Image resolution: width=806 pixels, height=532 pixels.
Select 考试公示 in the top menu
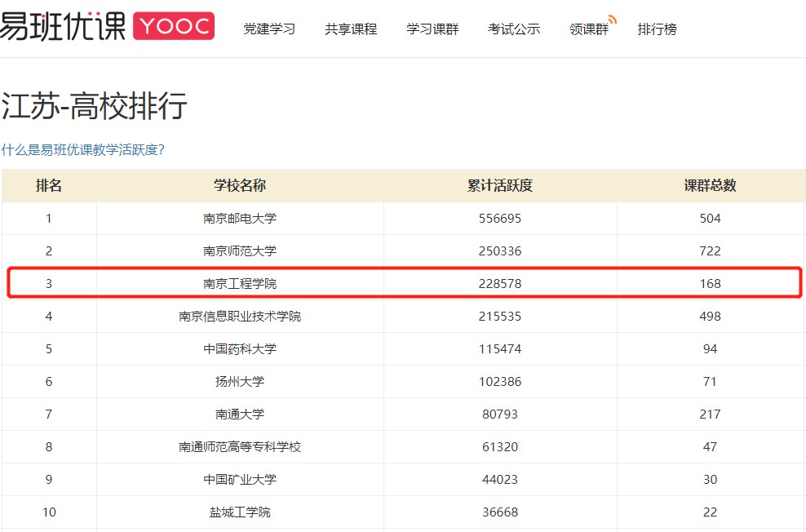coord(514,29)
